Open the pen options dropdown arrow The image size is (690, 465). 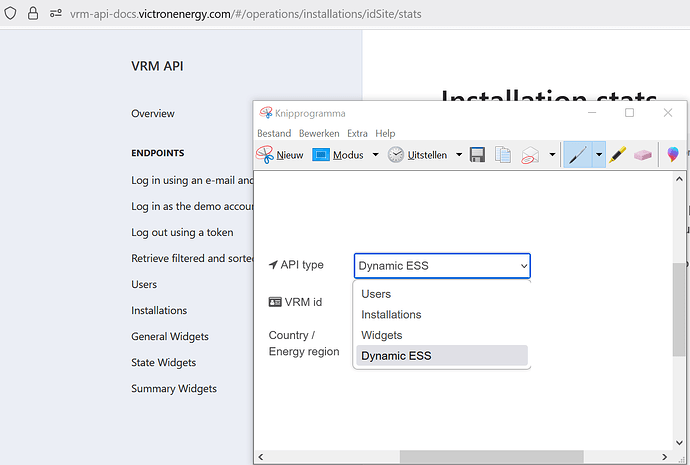pyautogui.click(x=599, y=155)
